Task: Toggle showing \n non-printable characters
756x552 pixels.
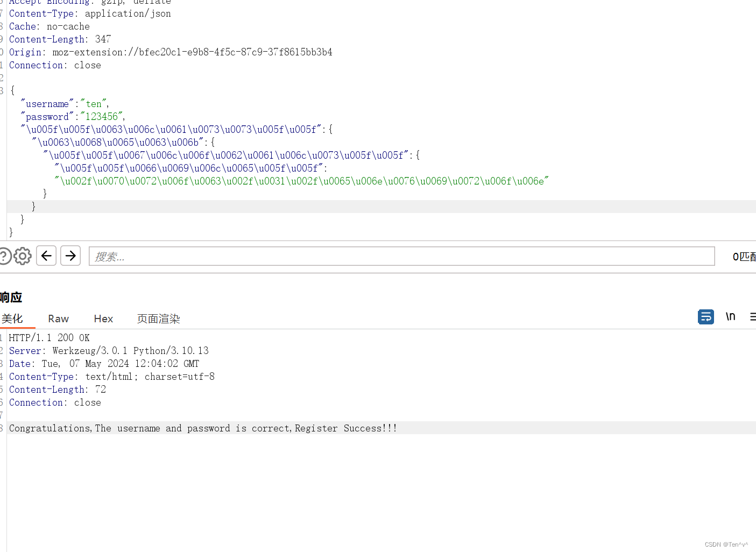Action: click(730, 317)
